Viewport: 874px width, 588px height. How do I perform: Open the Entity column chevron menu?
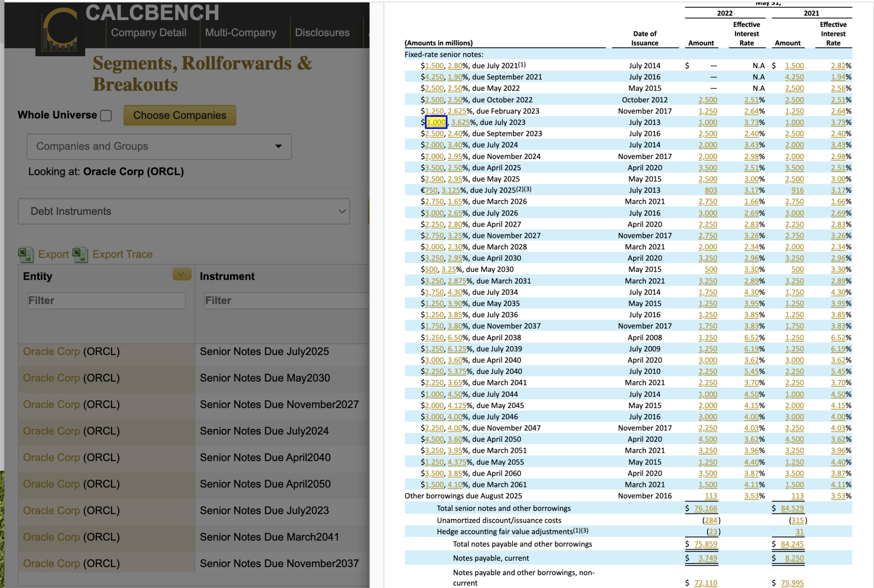pyautogui.click(x=181, y=275)
